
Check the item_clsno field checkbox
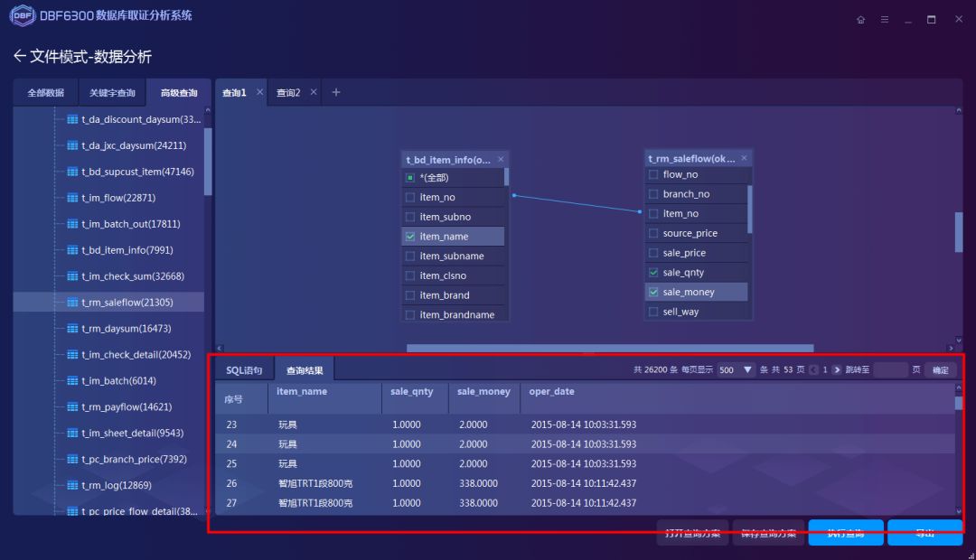410,275
